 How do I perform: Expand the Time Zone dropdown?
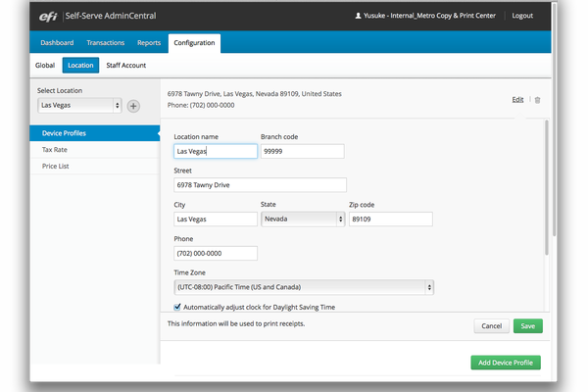304,287
